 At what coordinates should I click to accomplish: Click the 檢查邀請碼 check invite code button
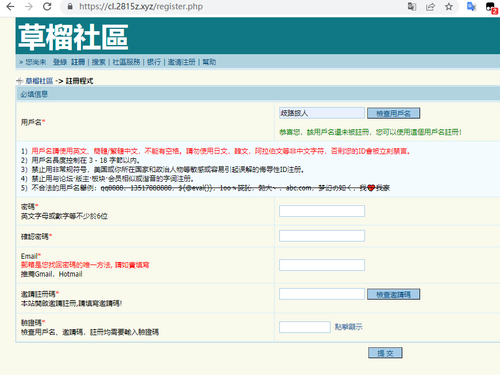(394, 294)
